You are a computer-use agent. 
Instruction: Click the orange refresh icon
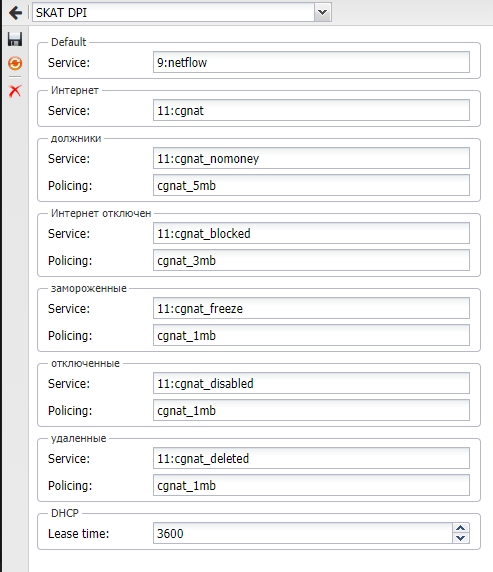[x=15, y=63]
